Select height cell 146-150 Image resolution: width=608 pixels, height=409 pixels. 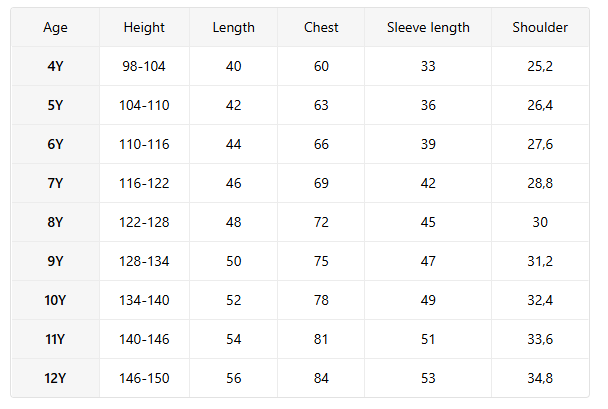coord(144,378)
